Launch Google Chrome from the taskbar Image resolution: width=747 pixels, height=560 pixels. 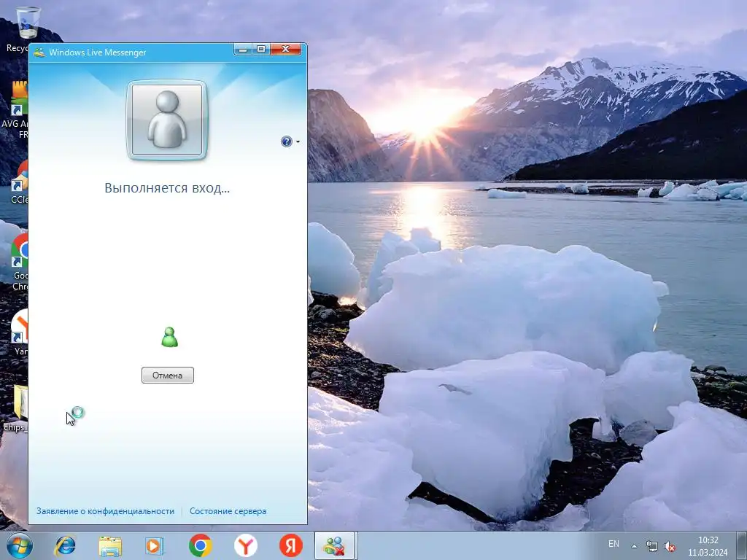[200, 545]
